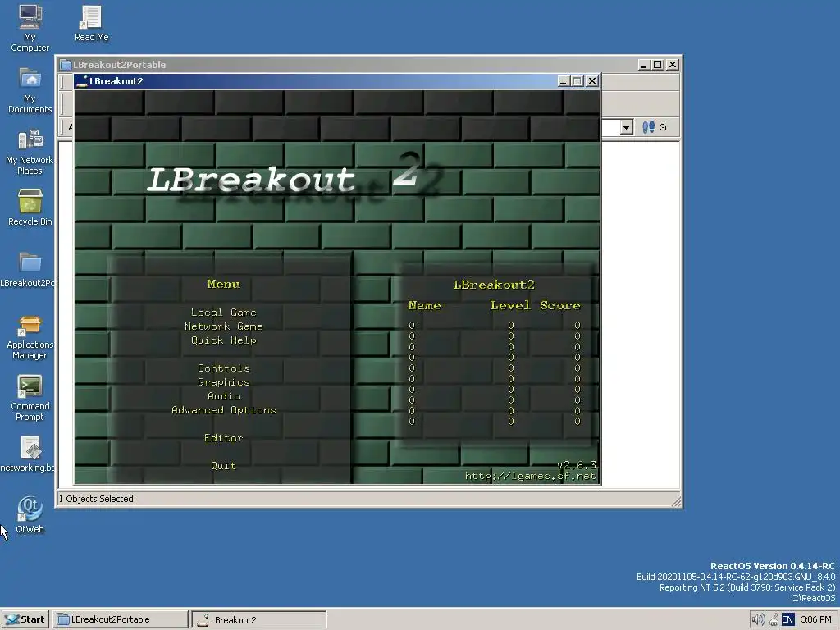The height and width of the screenshot is (630, 840).
Task: Click the Menu heading in game
Action: pyautogui.click(x=223, y=284)
